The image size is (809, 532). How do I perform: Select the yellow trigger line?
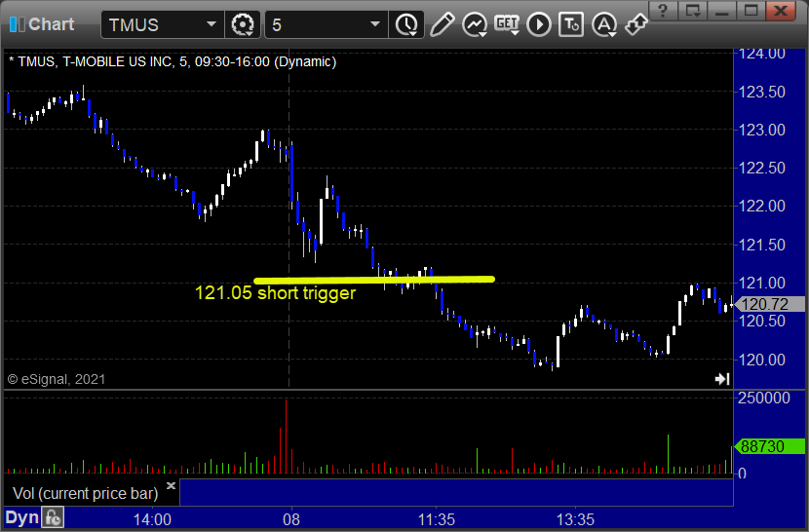[374, 281]
